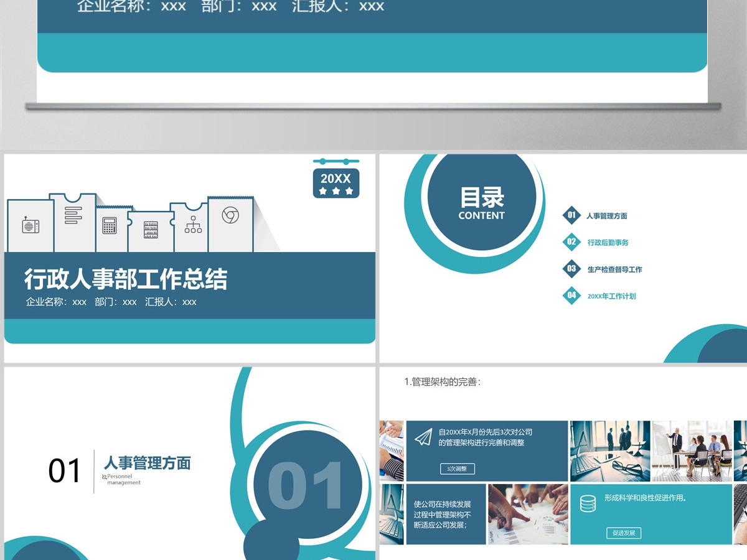Select 人事管理方面 in the contents list
Viewport: 747px width, 560px height.
(607, 216)
